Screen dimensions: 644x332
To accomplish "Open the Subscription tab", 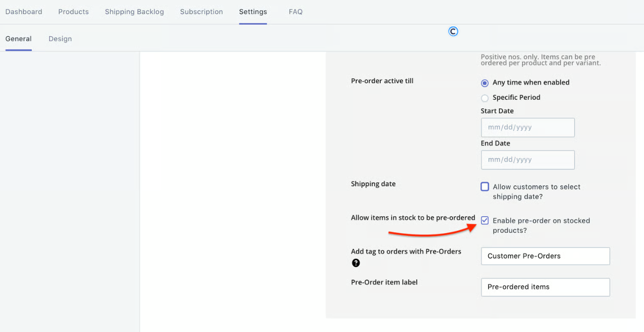I will (202, 12).
